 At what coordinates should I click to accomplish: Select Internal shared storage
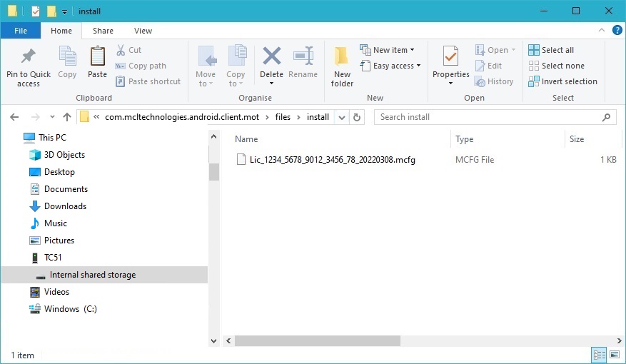point(104,275)
